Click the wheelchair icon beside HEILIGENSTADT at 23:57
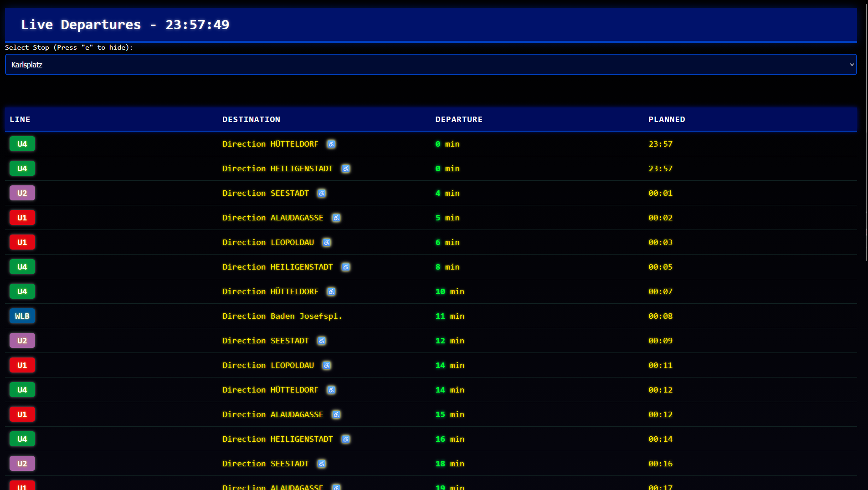The image size is (868, 490). click(346, 168)
